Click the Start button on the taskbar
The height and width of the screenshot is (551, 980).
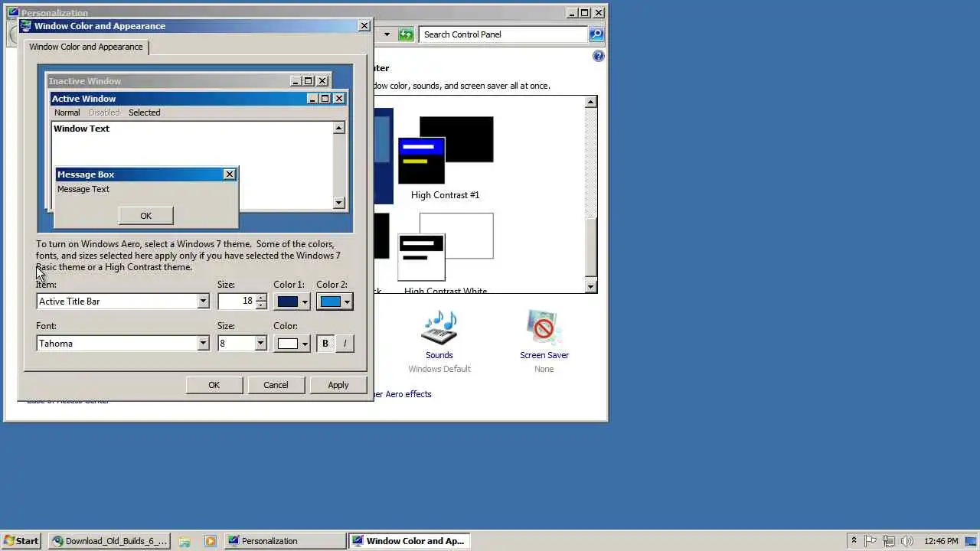click(x=21, y=540)
